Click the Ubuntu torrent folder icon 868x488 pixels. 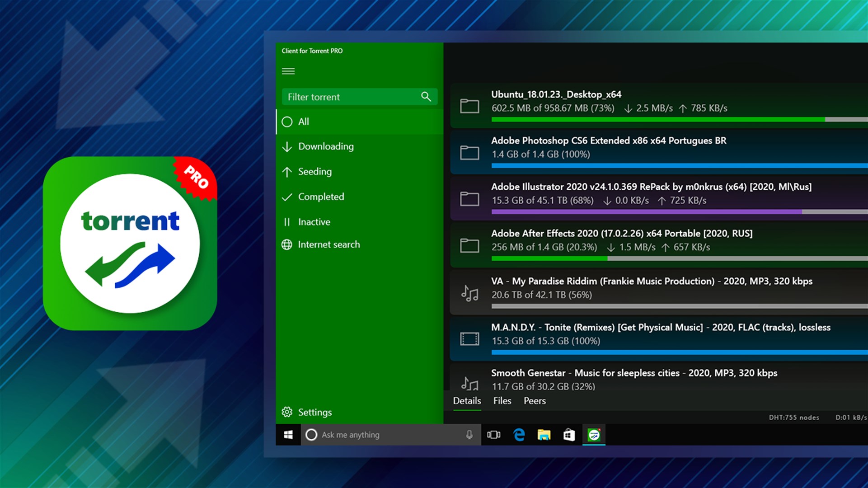[469, 106]
